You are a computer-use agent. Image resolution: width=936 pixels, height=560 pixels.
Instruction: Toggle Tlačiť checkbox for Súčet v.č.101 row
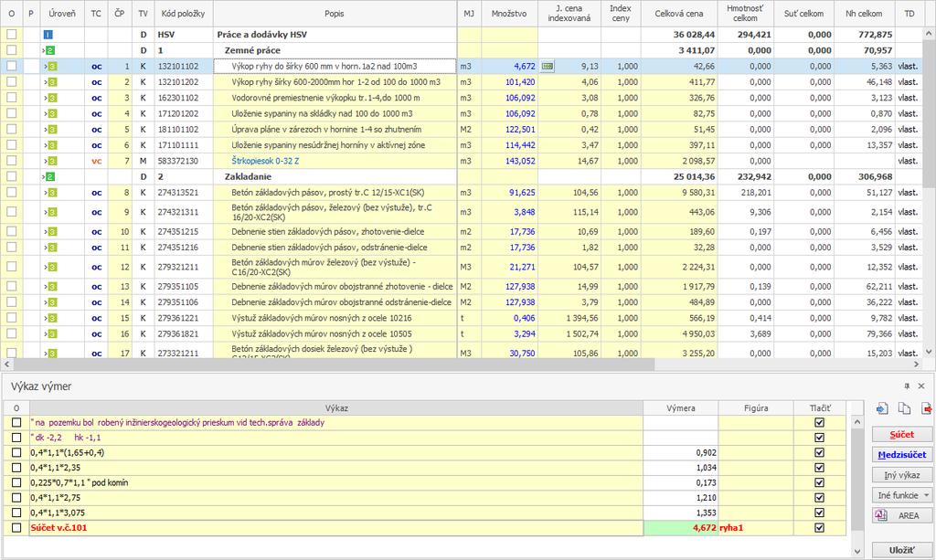(x=820, y=528)
